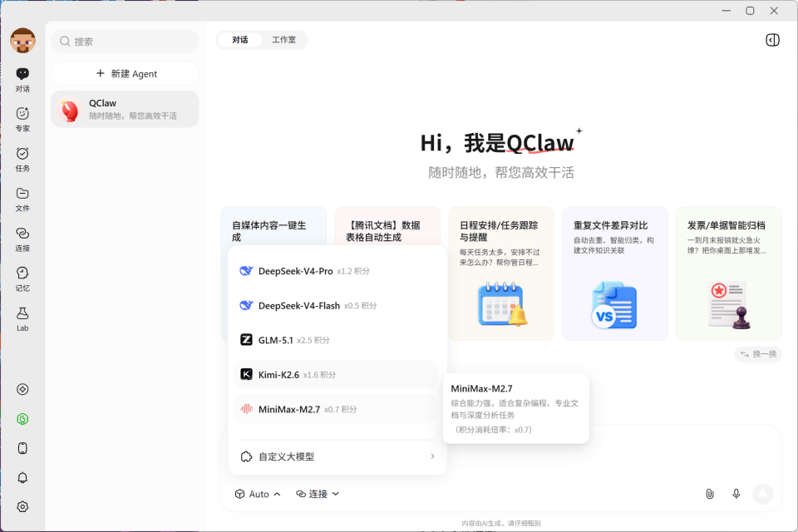Open the 连接 dropdown in input bar
This screenshot has height=532, width=798.
(318, 494)
